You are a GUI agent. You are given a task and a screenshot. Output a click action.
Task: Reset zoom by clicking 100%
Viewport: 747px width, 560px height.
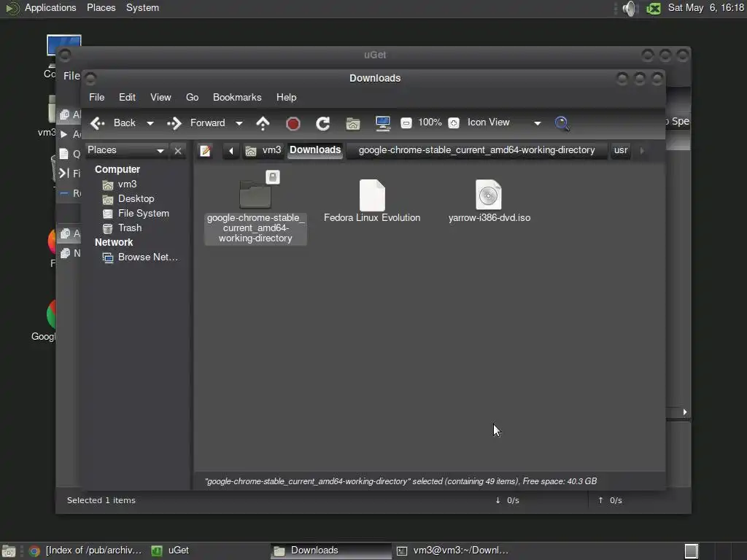point(430,122)
